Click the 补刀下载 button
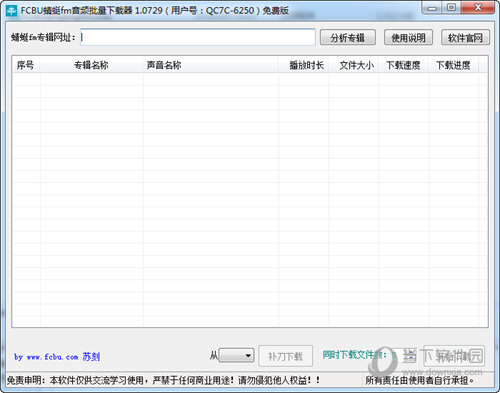This screenshot has width=500, height=393. pos(286,356)
